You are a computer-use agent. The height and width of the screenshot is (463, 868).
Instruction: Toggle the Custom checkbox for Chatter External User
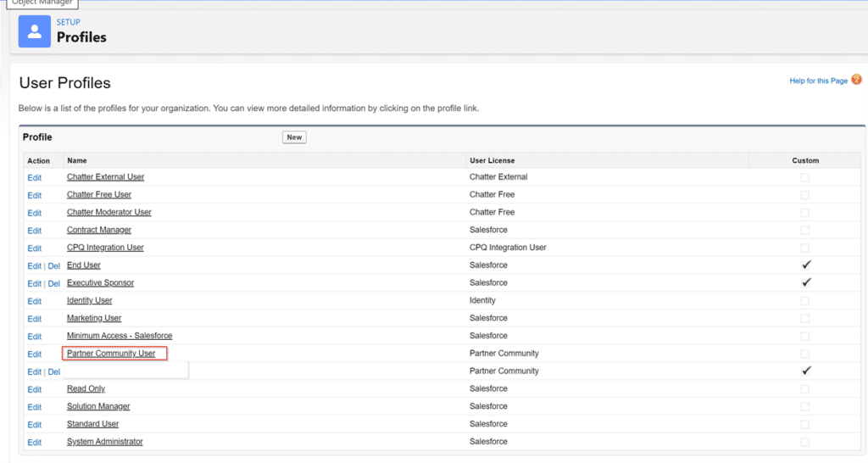(805, 177)
